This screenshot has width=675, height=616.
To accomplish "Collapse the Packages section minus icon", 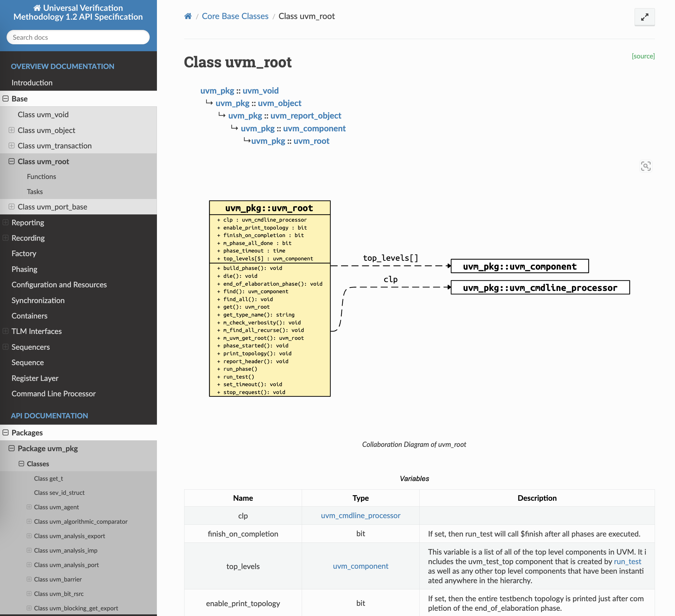I will pos(6,432).
